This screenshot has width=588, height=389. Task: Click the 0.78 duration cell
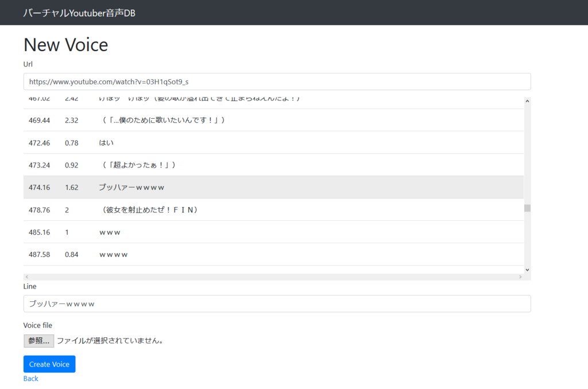point(72,143)
